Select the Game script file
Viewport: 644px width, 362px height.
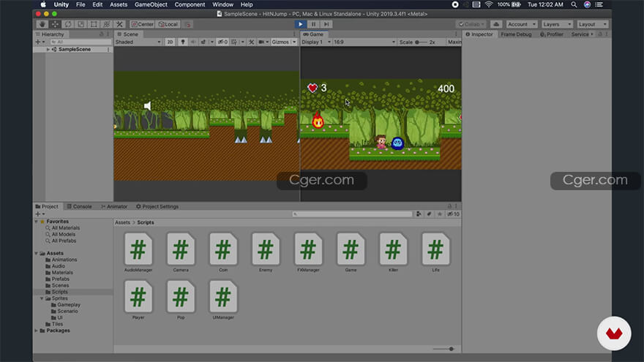click(351, 252)
